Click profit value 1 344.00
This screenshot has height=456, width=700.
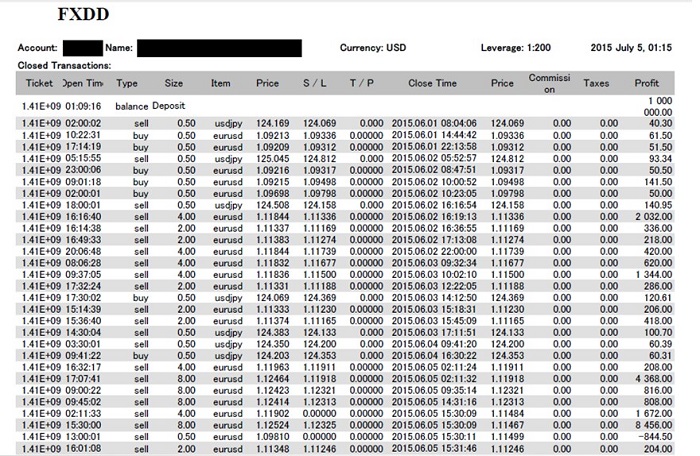point(654,275)
